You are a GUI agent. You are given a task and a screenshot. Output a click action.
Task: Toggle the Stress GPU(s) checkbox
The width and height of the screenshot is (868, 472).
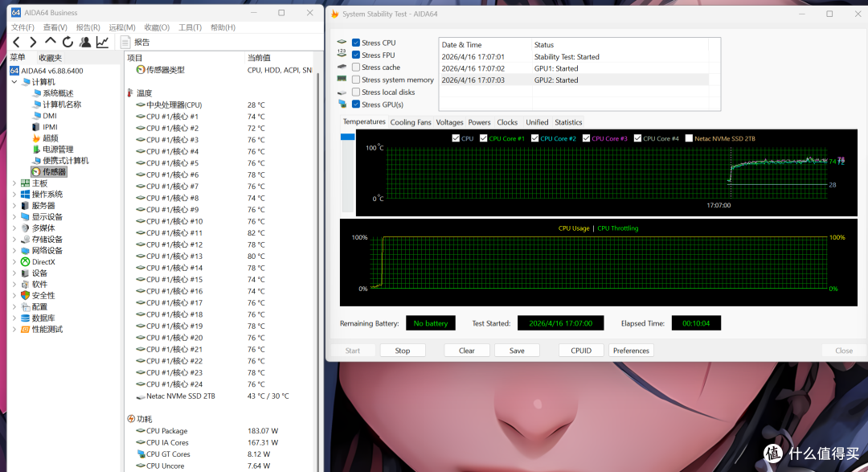[x=356, y=105]
